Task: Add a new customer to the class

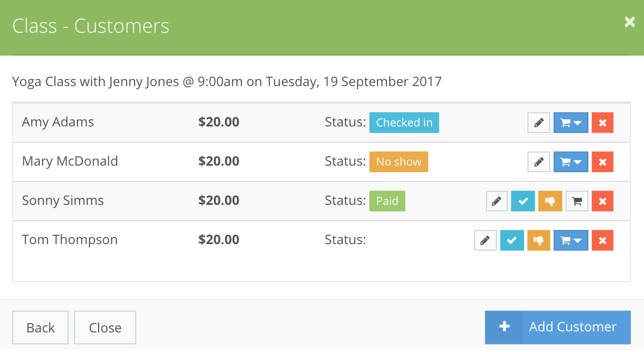Action: click(x=557, y=327)
